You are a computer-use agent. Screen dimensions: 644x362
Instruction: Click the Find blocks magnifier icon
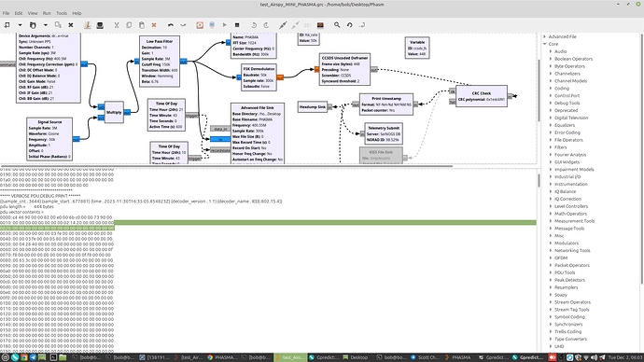point(337,25)
